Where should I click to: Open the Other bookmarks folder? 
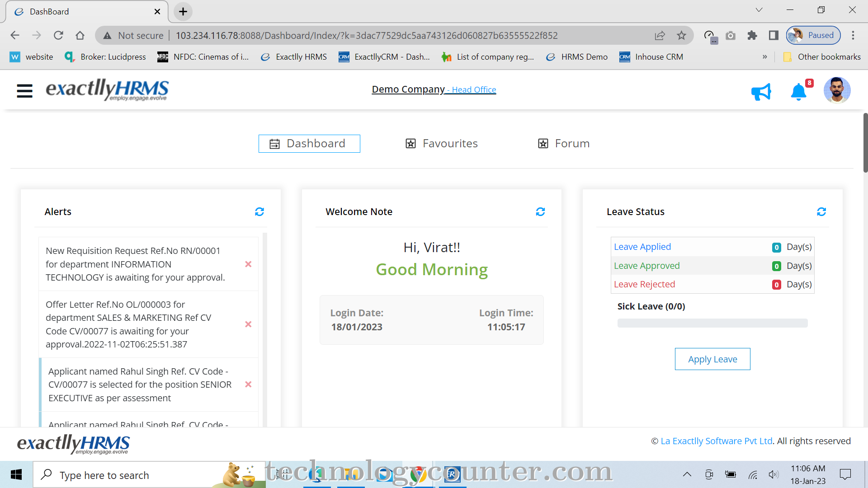[x=822, y=57]
